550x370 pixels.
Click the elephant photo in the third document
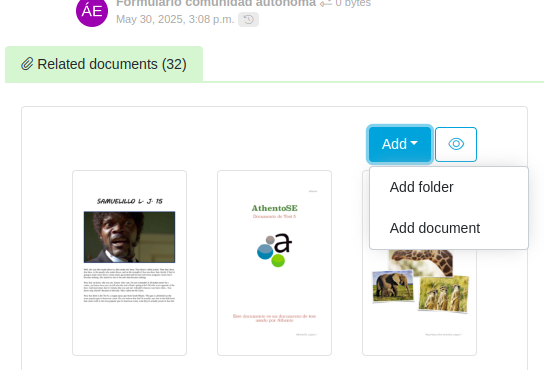coord(393,286)
